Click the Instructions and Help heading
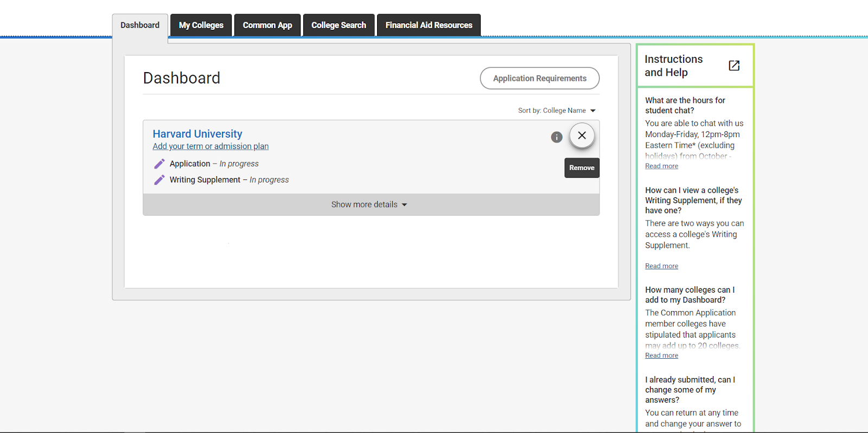Screen dimensions: 868x433 [673, 66]
